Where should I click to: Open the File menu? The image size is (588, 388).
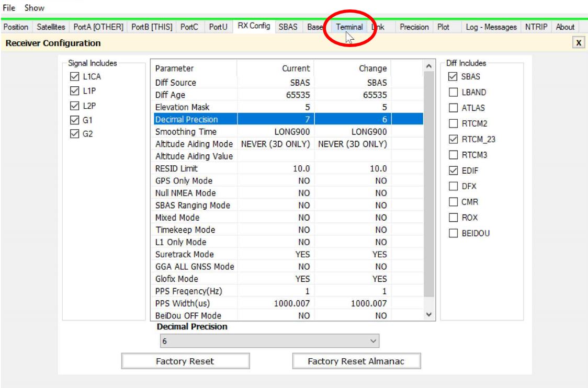(9, 7)
